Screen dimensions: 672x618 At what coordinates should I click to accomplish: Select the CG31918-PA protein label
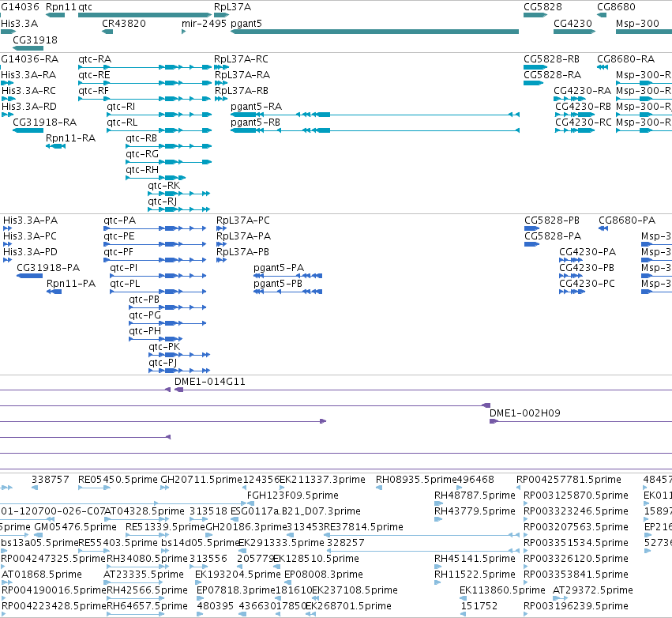pos(48,268)
